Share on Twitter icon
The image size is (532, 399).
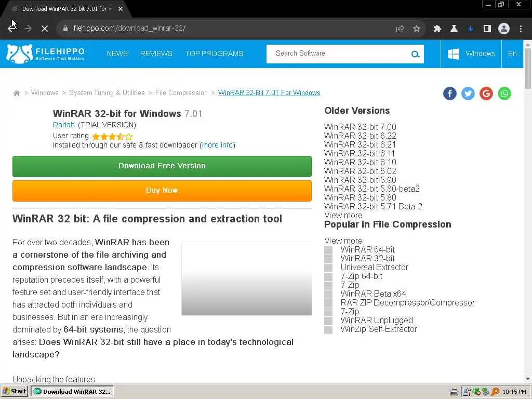coord(468,94)
